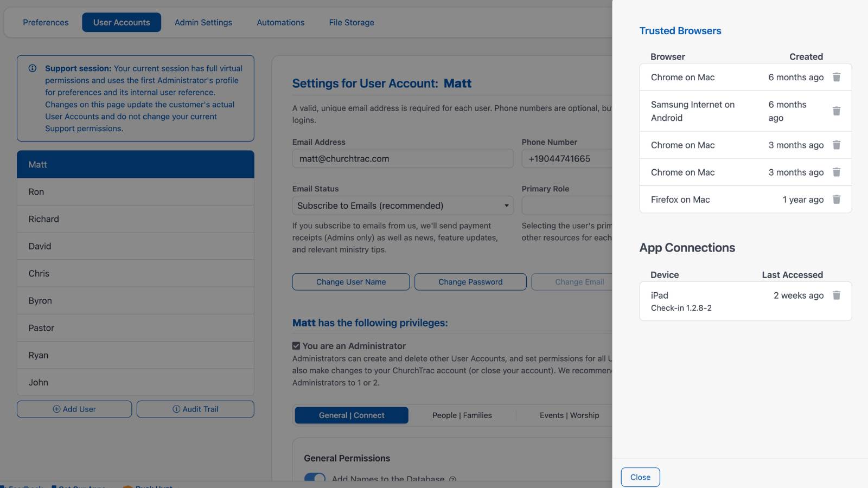Select user Matt in the accounts list
The image size is (868, 488).
pyautogui.click(x=136, y=164)
